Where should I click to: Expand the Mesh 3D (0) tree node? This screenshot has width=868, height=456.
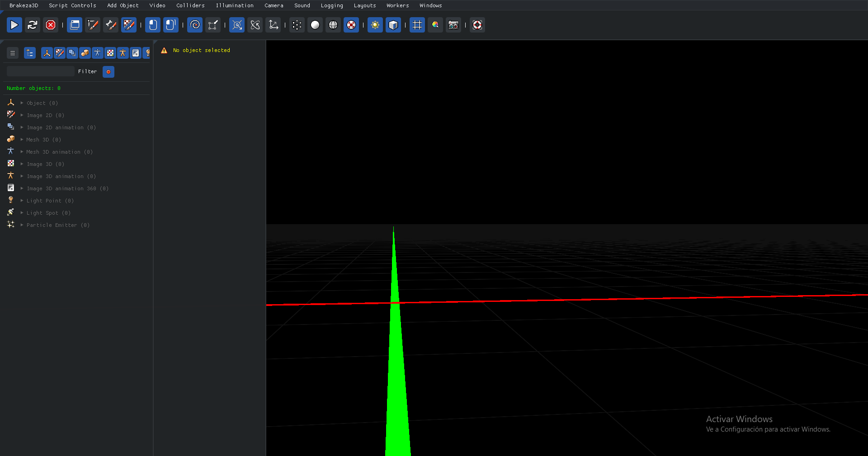tap(22, 140)
